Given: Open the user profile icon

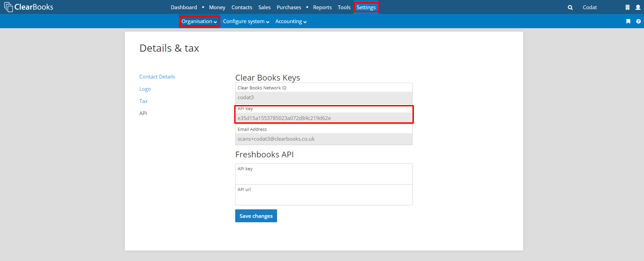Looking at the screenshot, I should click(638, 7).
